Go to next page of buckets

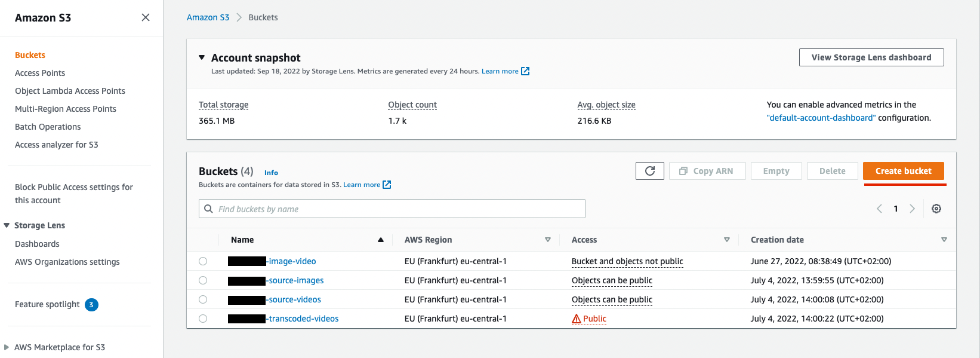[x=912, y=209]
